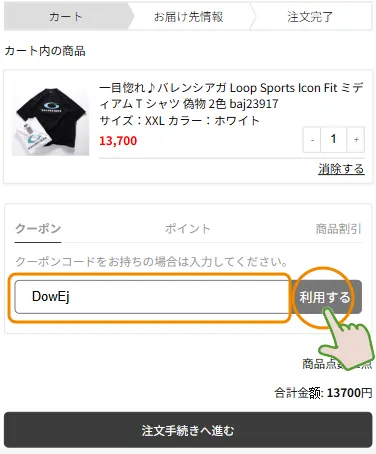
Task: Switch to the 商品割引 tab
Action: pyautogui.click(x=338, y=229)
